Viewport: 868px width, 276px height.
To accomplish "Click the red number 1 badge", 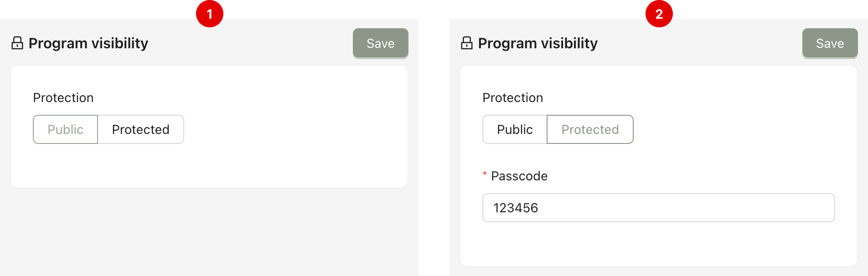I will [x=210, y=14].
